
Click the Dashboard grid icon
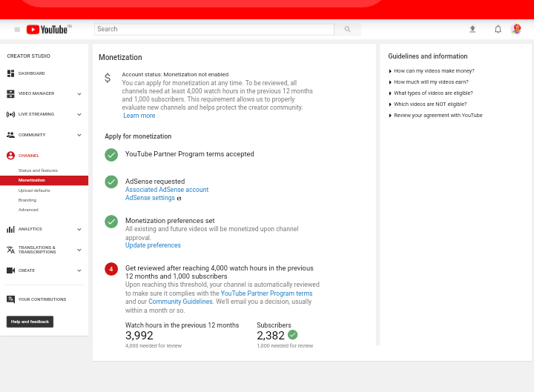click(10, 73)
